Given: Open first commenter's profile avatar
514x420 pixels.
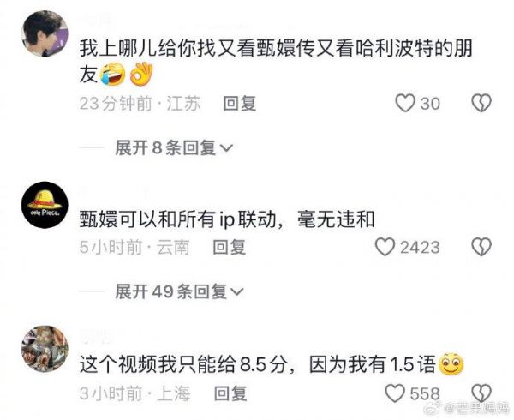Looking at the screenshot, I should point(45,33).
